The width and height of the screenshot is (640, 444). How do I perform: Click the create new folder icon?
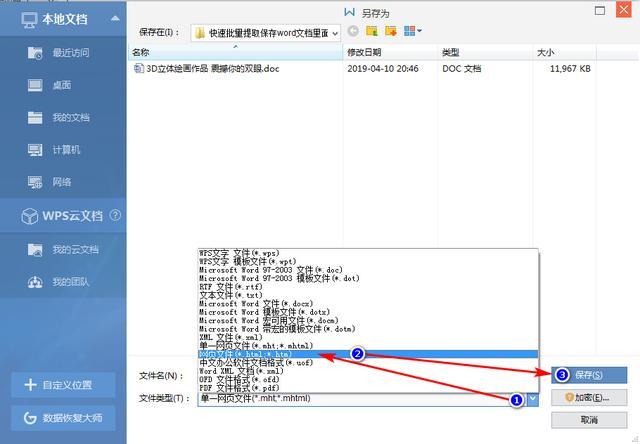click(391, 31)
